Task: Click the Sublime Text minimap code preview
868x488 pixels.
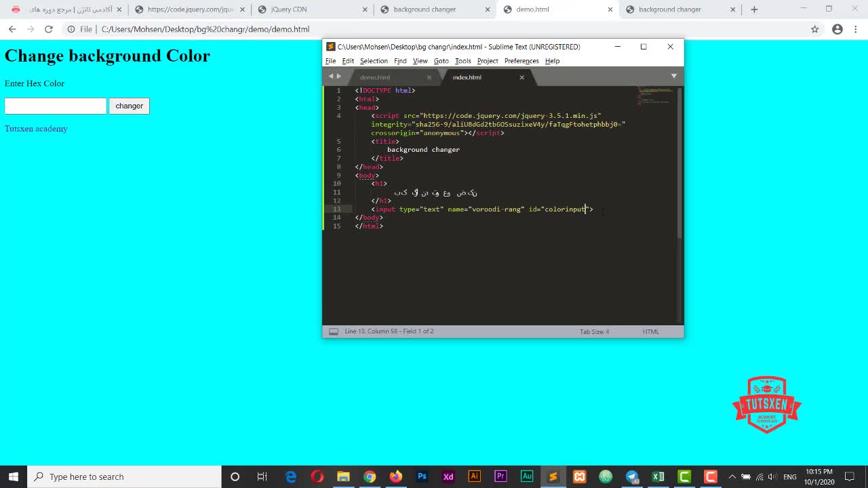Action: point(654,96)
